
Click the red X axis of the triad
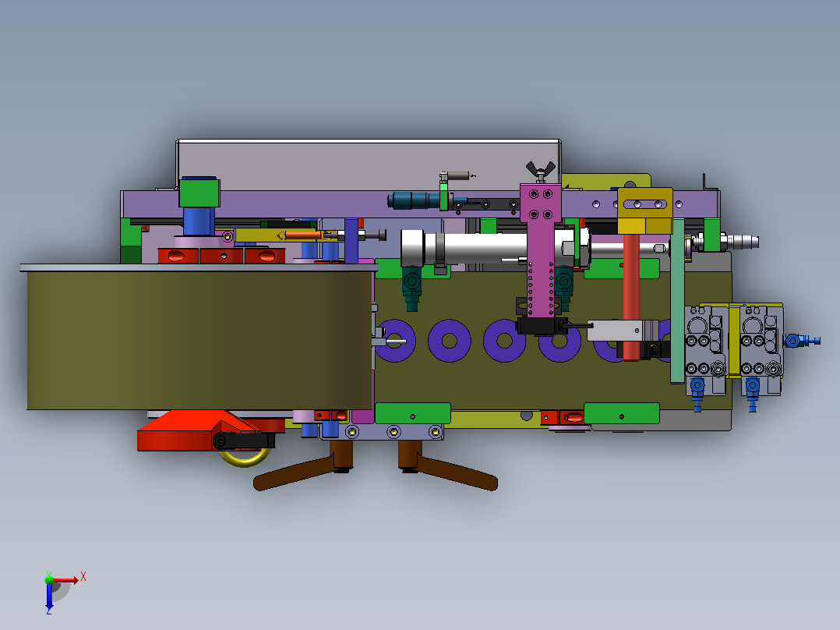(66, 579)
